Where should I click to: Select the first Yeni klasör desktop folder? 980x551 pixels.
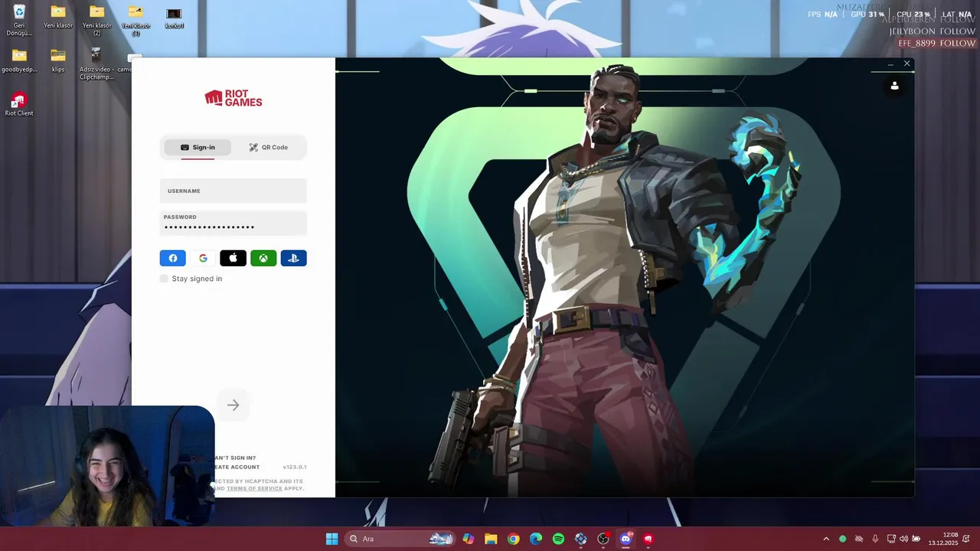point(58,17)
